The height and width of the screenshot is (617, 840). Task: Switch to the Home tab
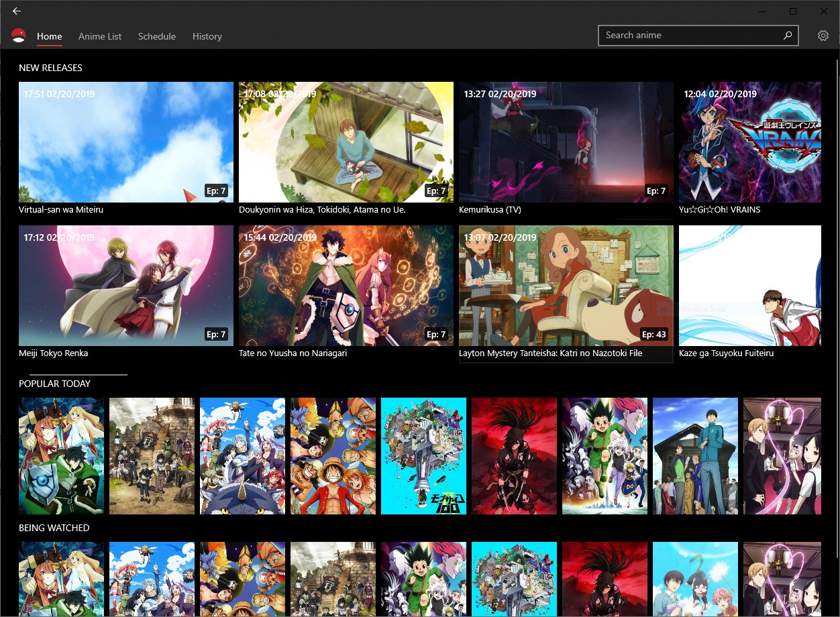pos(50,36)
